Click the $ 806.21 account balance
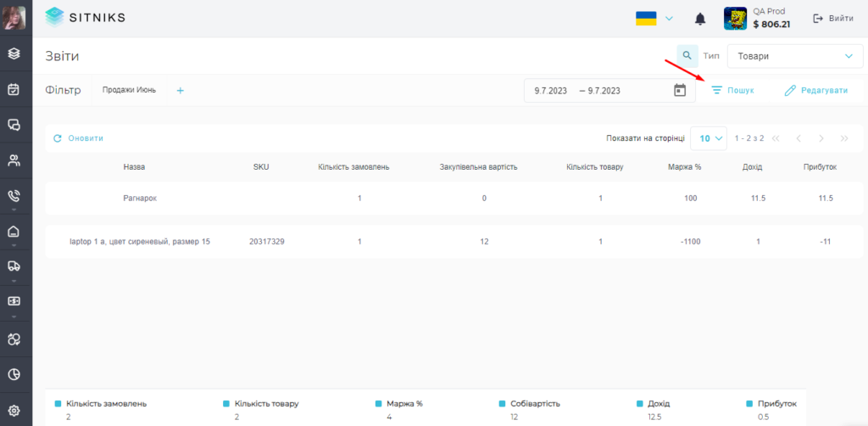The image size is (868, 426). [771, 25]
